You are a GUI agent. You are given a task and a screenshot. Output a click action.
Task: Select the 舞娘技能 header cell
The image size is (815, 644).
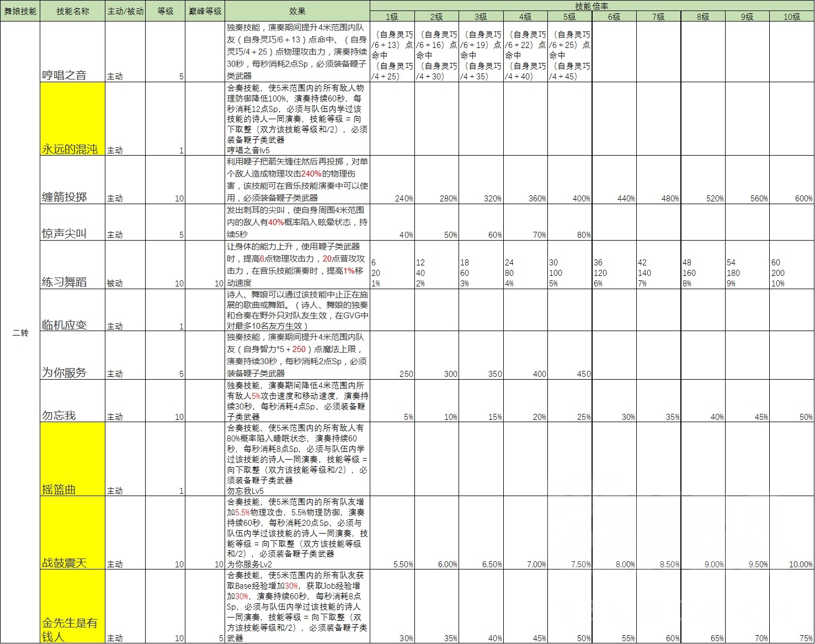tap(20, 11)
